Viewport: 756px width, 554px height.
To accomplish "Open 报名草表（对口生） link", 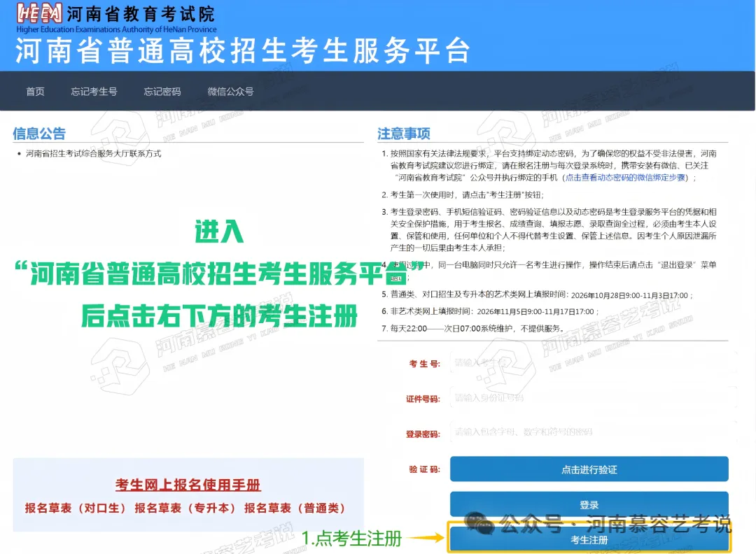I will pyautogui.click(x=75, y=509).
